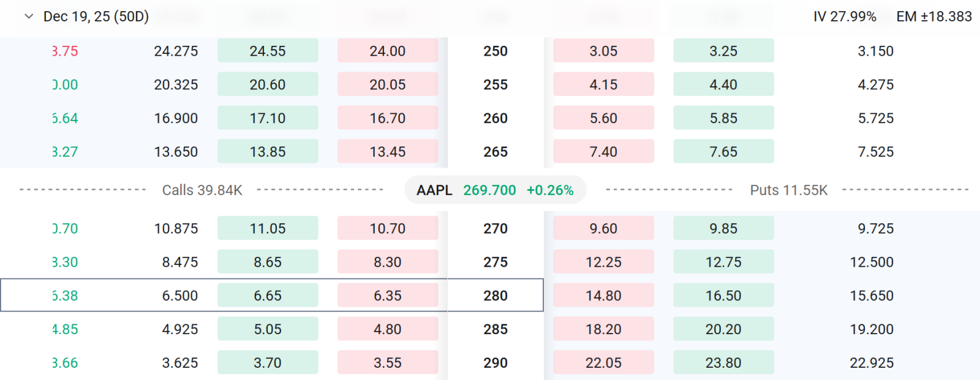
Task: Select the 270 strike call bid 11.05
Action: [x=268, y=228]
